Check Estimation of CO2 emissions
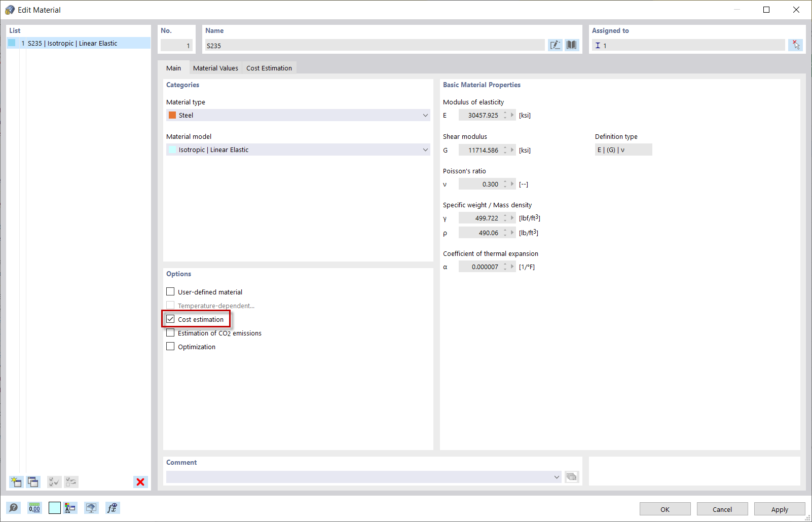This screenshot has width=812, height=522. (x=170, y=332)
